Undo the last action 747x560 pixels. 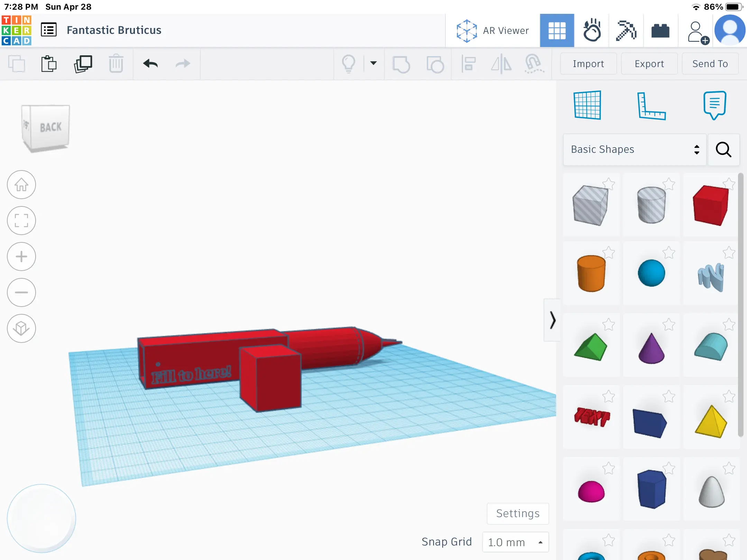click(x=150, y=64)
